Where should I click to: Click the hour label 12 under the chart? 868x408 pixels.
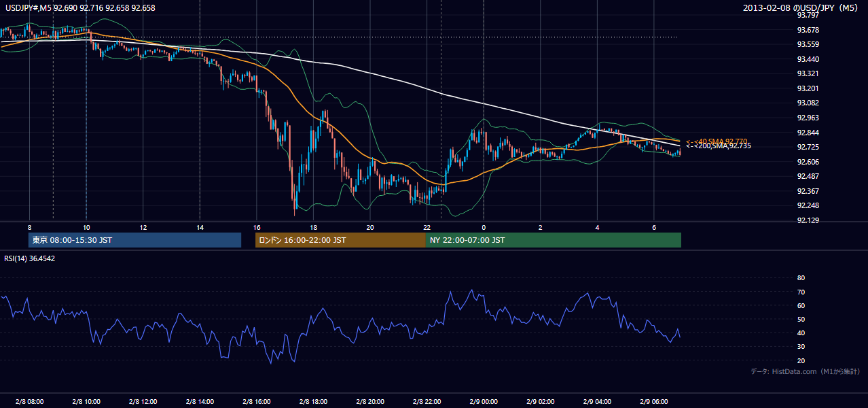pyautogui.click(x=143, y=227)
